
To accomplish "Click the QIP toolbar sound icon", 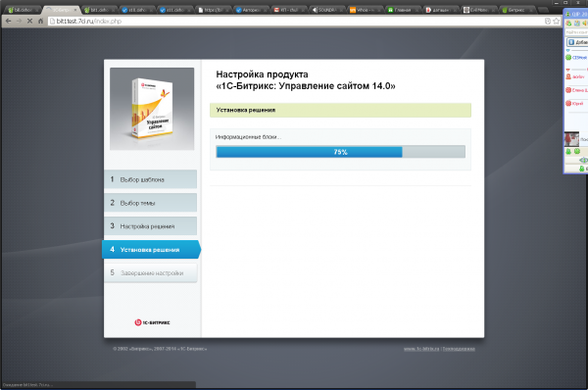I will point(585,24).
